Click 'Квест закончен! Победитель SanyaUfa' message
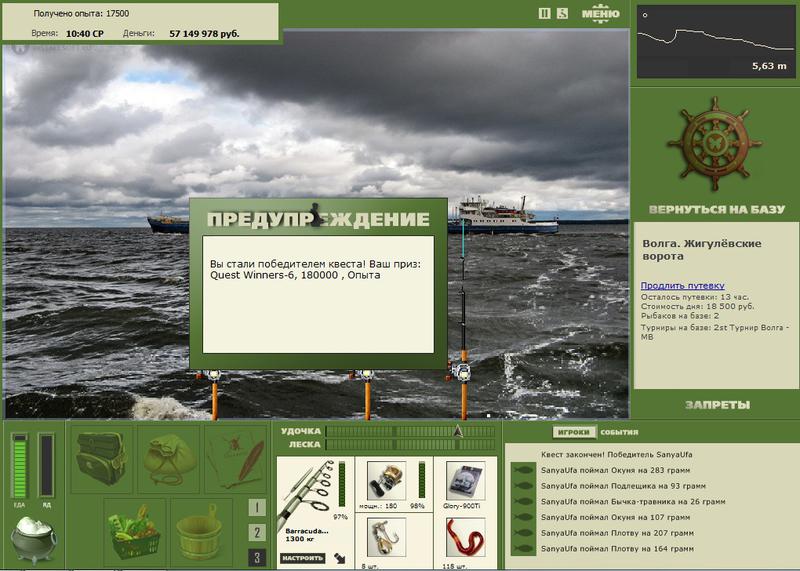The image size is (800, 571). (x=616, y=455)
